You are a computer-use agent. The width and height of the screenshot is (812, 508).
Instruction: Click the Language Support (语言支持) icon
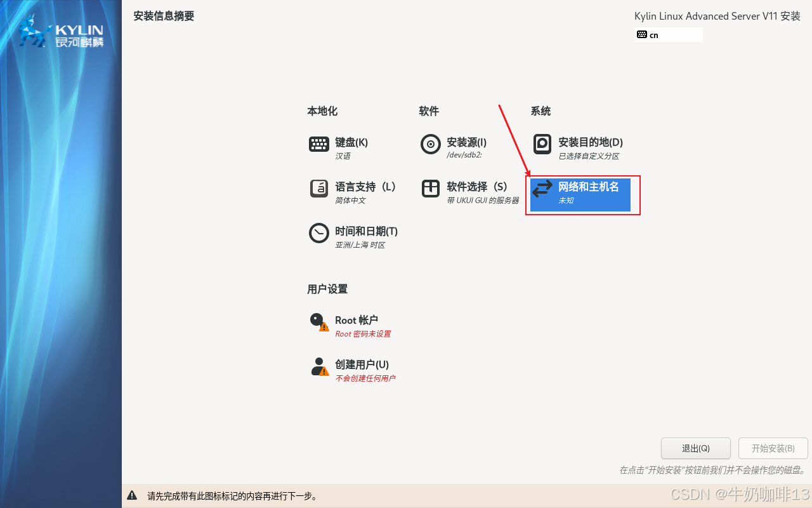[319, 189]
